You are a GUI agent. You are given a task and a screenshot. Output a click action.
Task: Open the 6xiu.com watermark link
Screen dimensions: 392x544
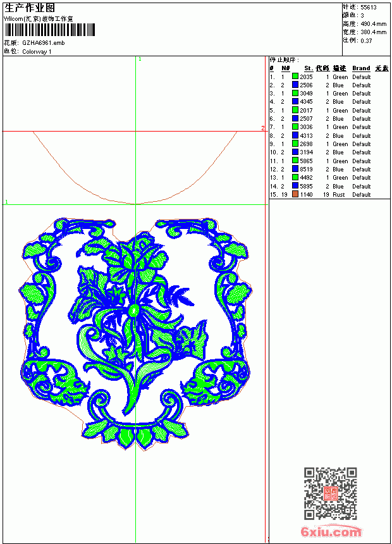pos(331,531)
